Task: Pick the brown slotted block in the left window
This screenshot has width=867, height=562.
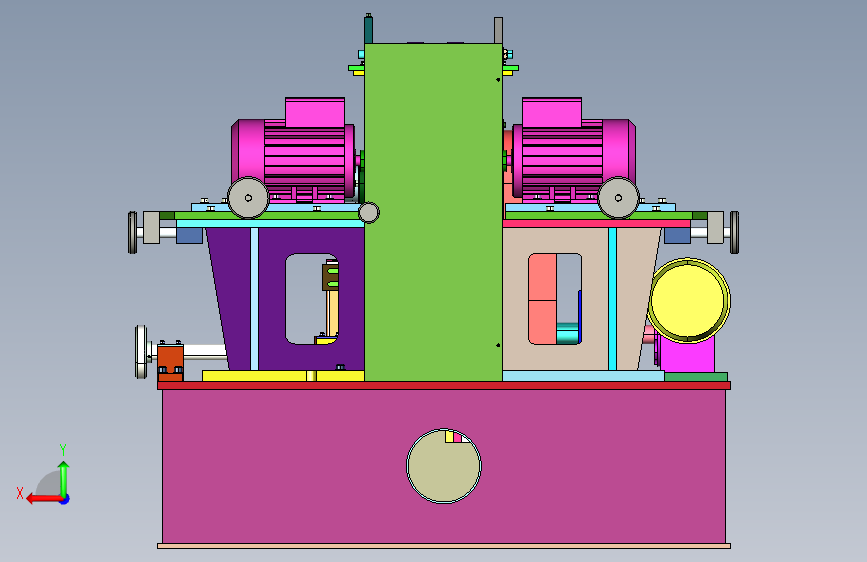Action: [330, 277]
